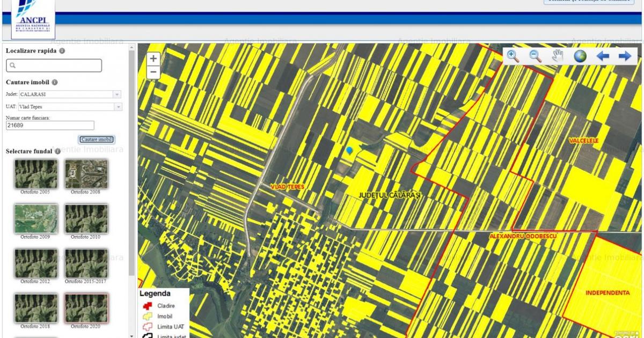The image size is (644, 338).
Task: Select the pan hand tool
Action: tap(558, 56)
